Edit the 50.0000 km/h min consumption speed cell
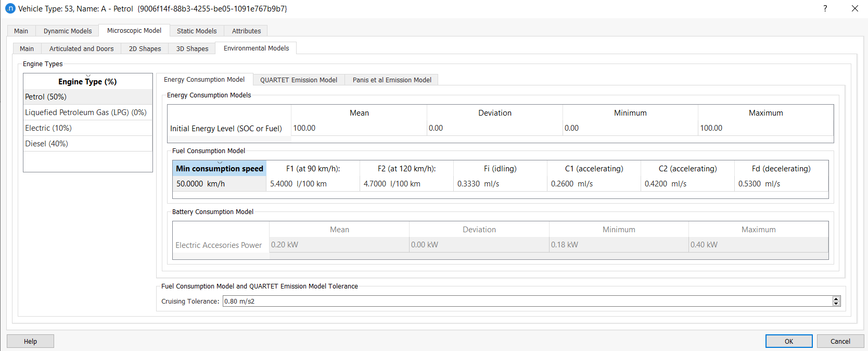The image size is (868, 351). click(x=220, y=184)
